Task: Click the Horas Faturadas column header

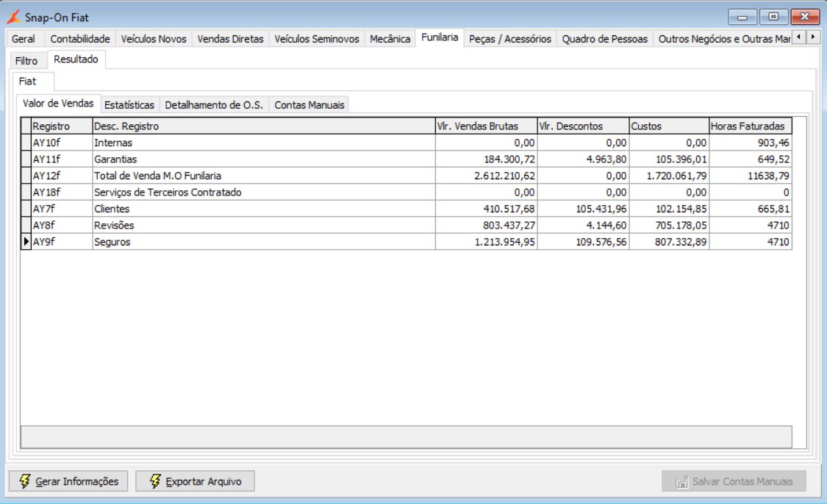Action: [751, 126]
